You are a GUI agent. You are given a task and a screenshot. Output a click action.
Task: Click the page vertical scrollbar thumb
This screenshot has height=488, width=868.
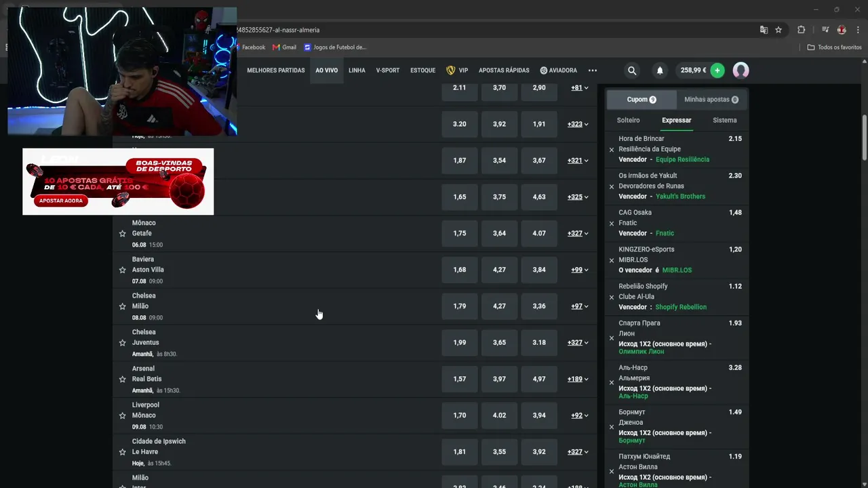point(865,138)
